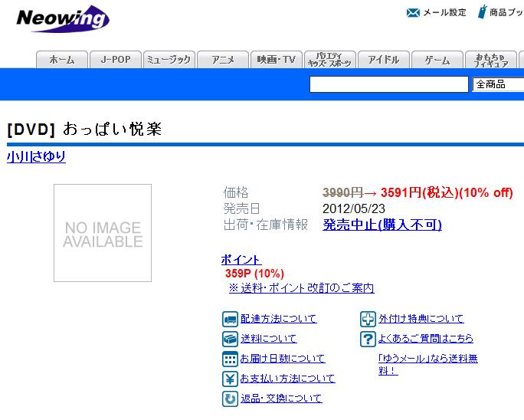Open よくあるご質問はこちら link
This screenshot has width=524, height=420.
click(426, 339)
